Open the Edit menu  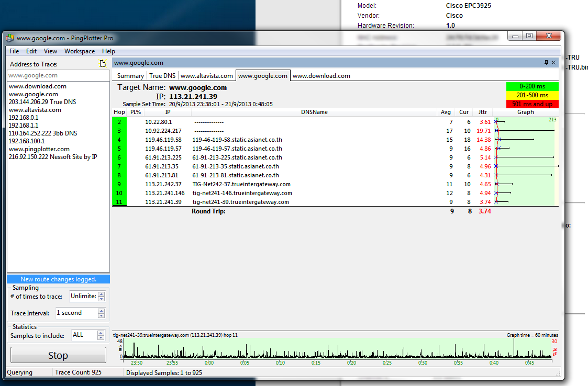(x=31, y=51)
